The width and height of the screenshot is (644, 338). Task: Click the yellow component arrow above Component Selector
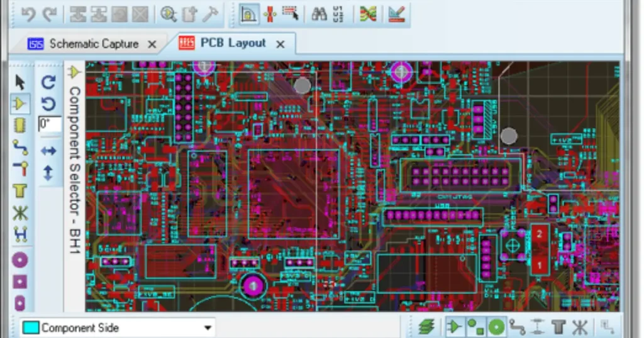click(74, 72)
